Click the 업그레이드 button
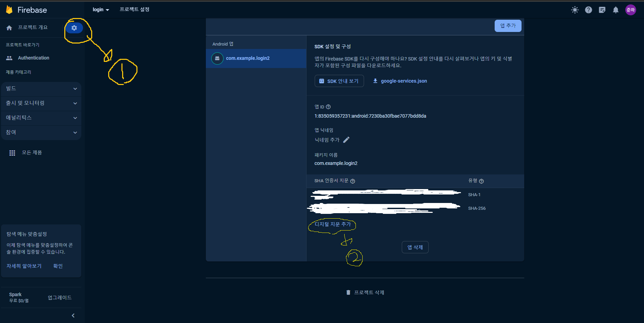The width and height of the screenshot is (644, 323). click(60, 297)
